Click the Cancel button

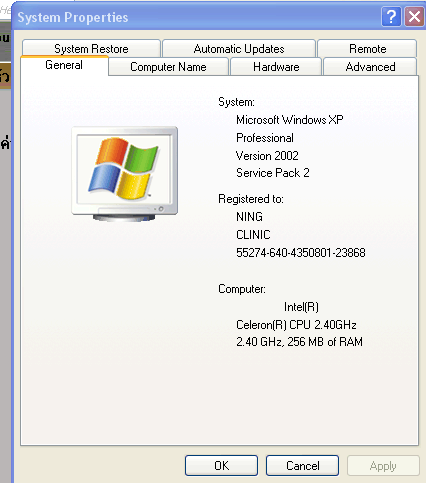tap(303, 465)
